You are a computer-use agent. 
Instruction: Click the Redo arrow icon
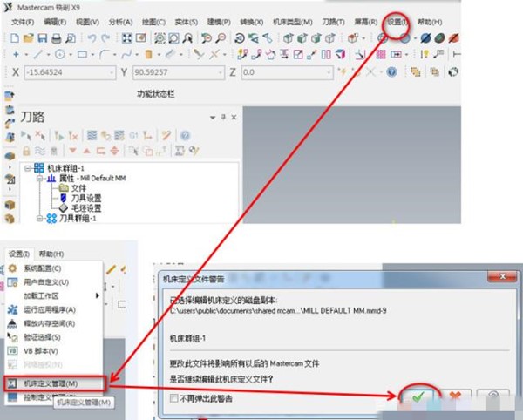(105, 38)
